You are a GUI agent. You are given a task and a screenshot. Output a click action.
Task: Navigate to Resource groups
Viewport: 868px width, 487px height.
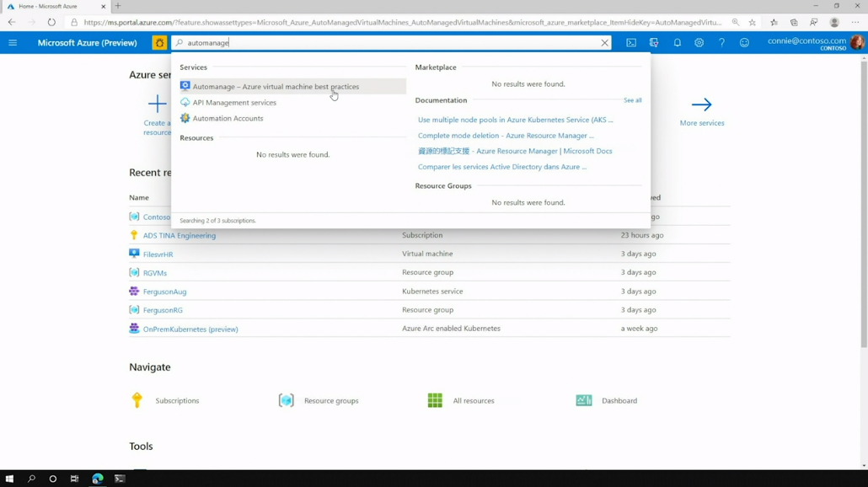[330, 401]
